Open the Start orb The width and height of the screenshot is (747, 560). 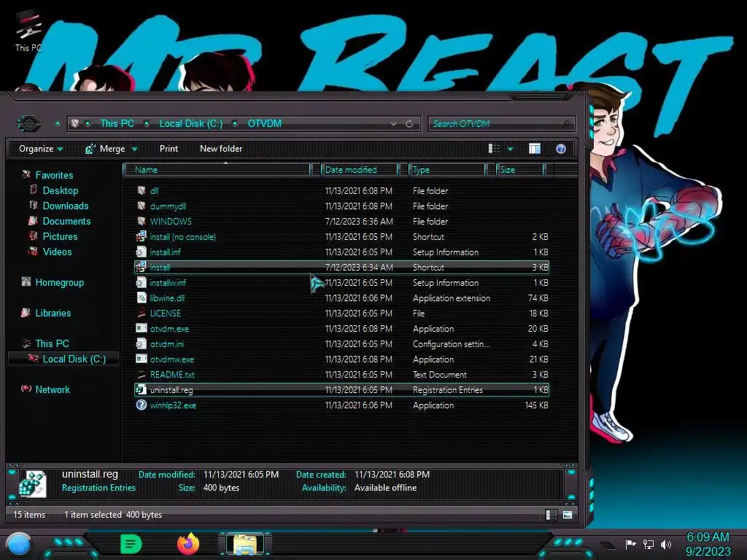tap(19, 545)
